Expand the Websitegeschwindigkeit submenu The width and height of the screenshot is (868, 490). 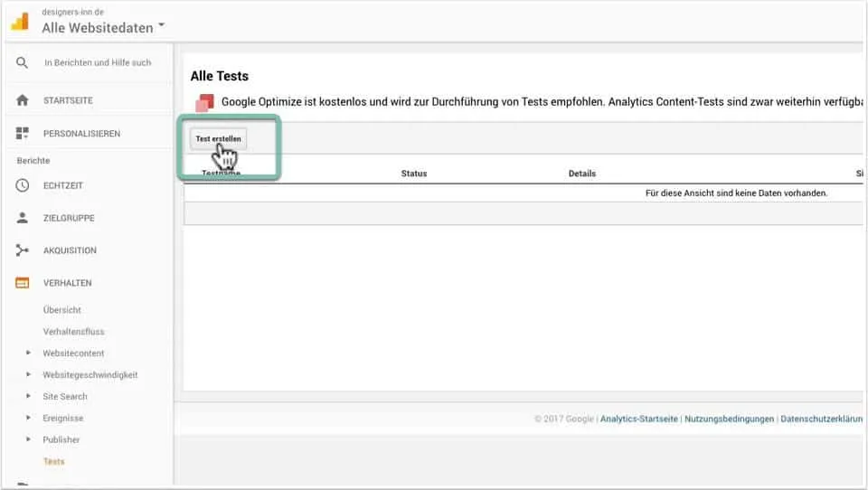29,375
